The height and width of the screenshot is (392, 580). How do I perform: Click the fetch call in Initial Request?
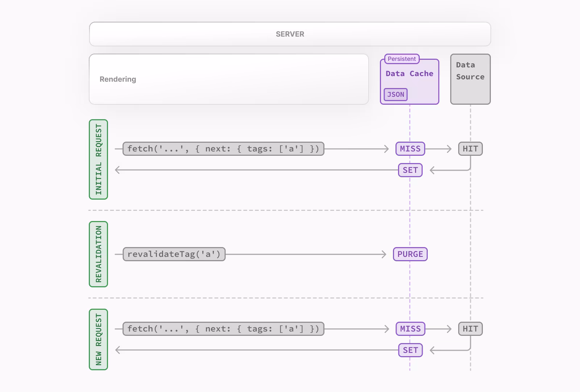[223, 149]
